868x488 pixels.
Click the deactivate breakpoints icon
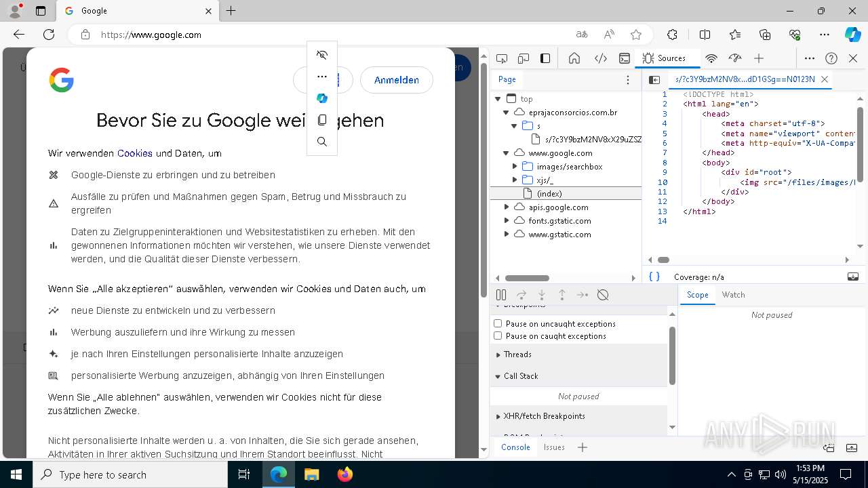[603, 295]
